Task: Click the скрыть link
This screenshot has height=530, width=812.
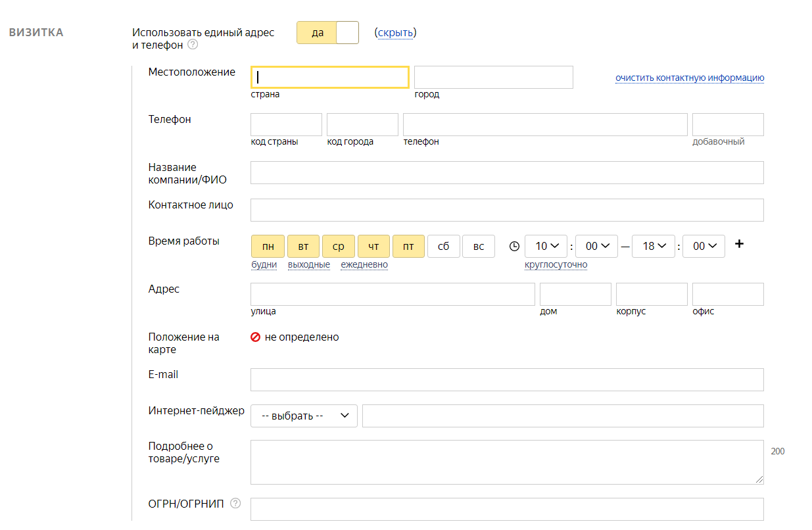Action: pos(395,33)
